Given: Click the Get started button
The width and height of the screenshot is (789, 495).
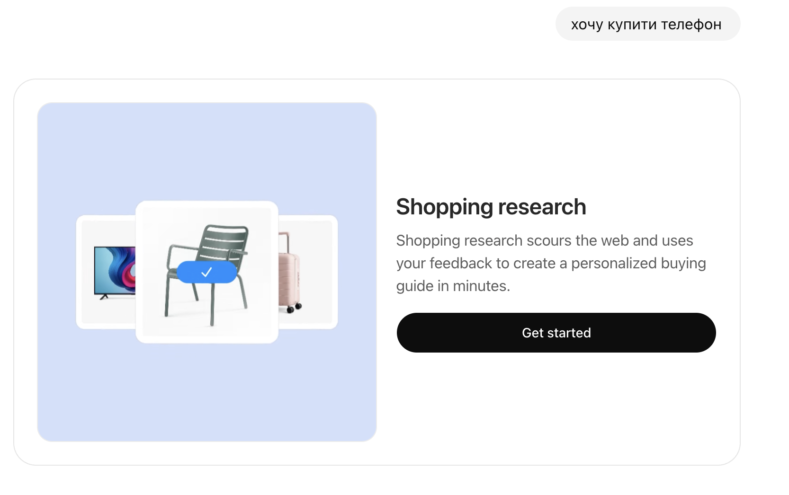Looking at the screenshot, I should pos(556,332).
